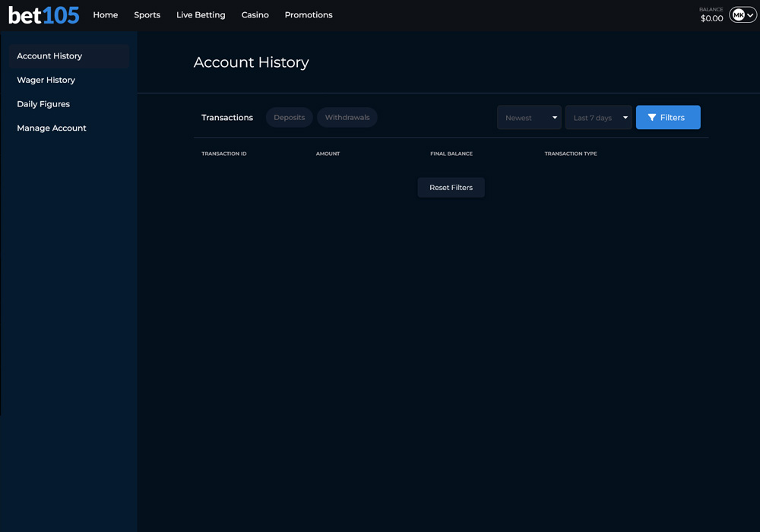Click the funnel icon in Filters
This screenshot has height=532, width=760.
(652, 118)
